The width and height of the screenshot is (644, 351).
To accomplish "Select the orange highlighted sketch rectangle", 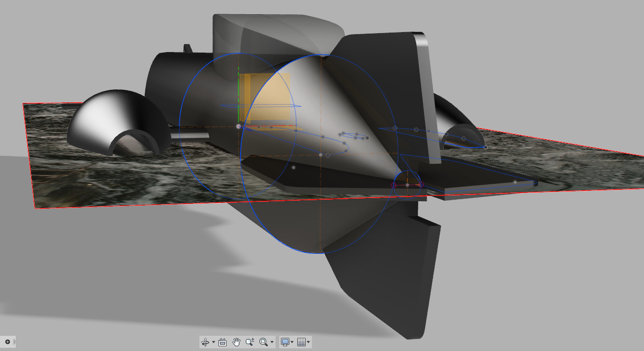I will point(267,98).
